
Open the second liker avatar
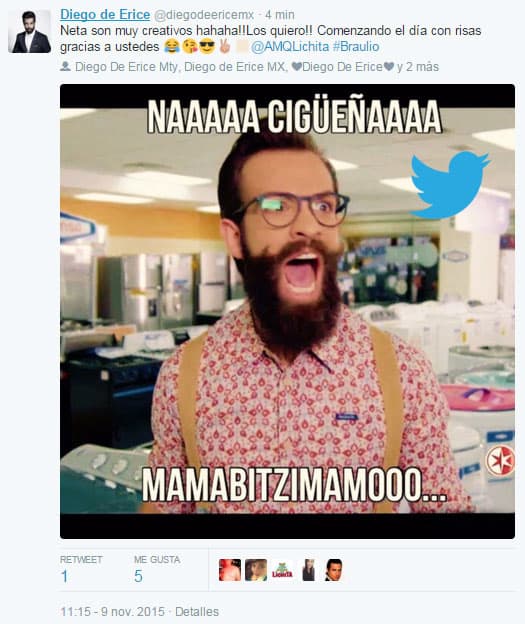[256, 570]
